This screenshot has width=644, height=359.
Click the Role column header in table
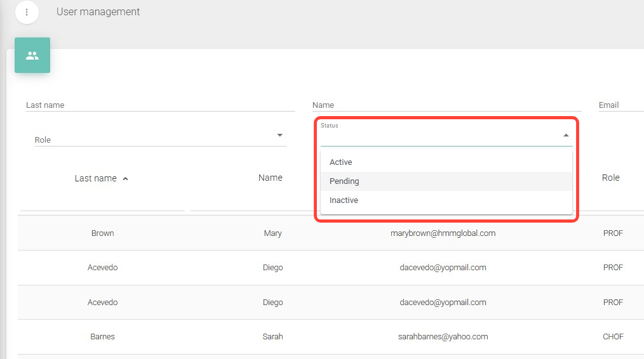click(x=610, y=178)
